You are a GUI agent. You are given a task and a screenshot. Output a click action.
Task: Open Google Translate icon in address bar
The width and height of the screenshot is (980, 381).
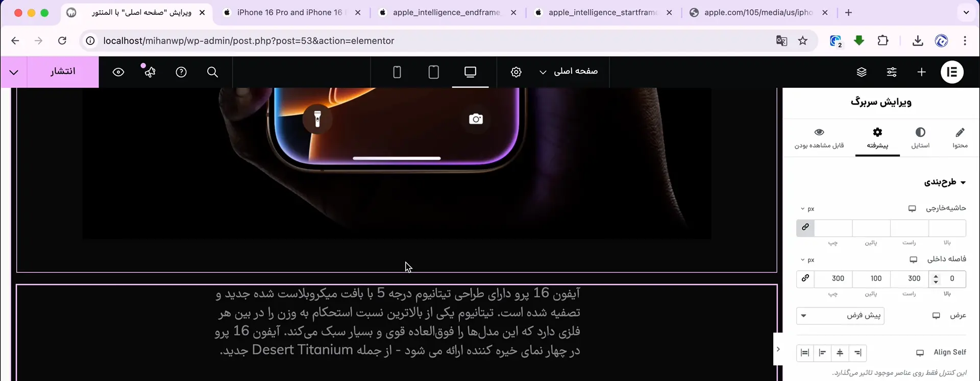[781, 41]
